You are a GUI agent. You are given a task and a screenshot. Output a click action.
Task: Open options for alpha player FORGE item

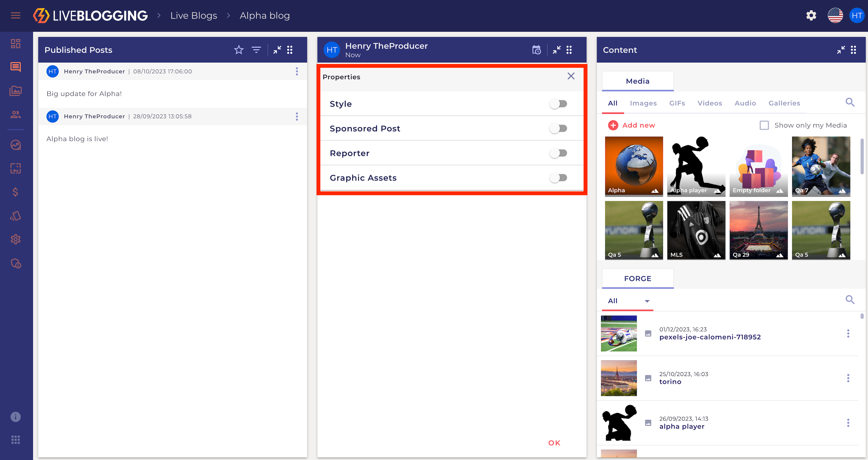(848, 423)
